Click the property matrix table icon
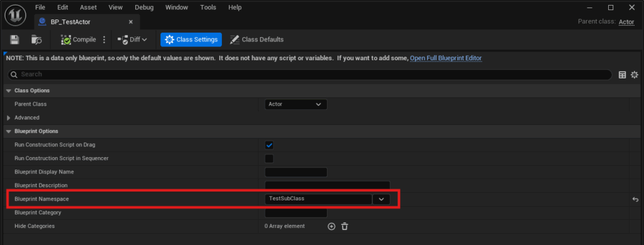The width and height of the screenshot is (644, 245). point(623,75)
